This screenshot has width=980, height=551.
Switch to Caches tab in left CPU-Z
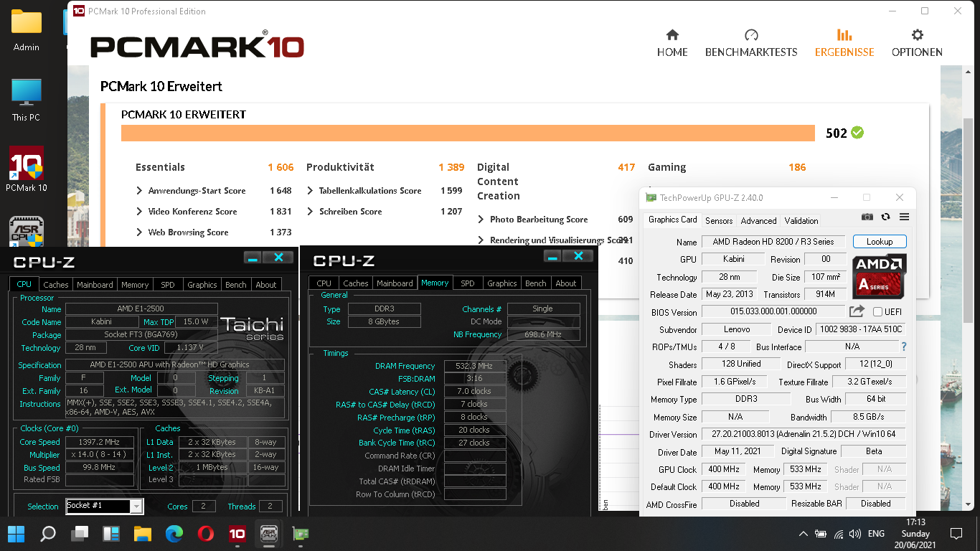point(56,285)
